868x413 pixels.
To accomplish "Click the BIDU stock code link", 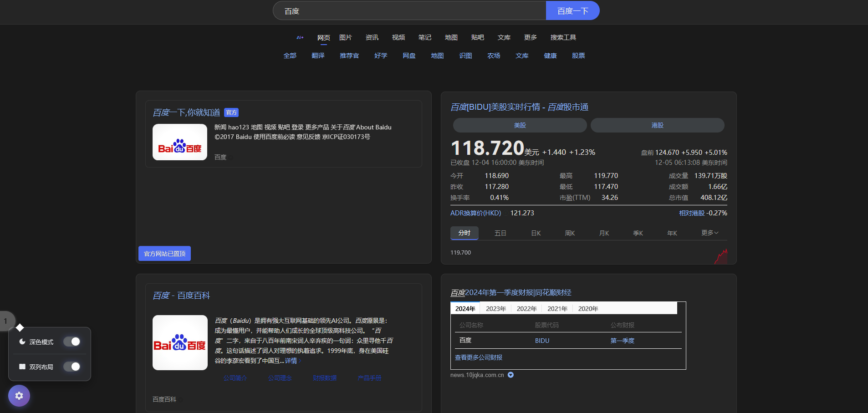I will 542,341.
